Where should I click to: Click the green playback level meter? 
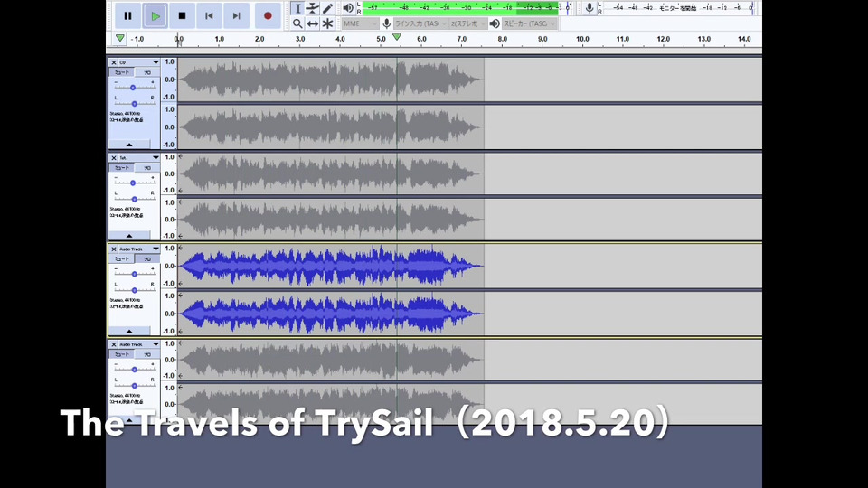coord(466,8)
